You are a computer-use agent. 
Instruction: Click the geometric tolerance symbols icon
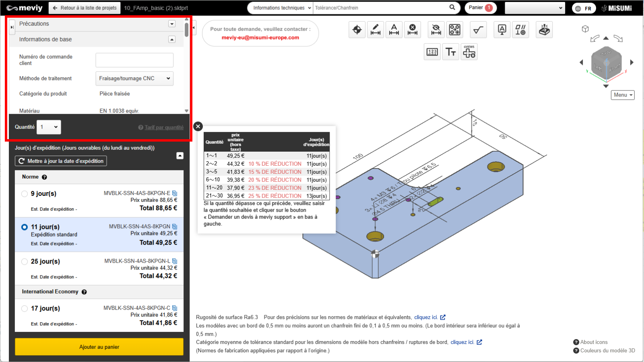tap(520, 30)
